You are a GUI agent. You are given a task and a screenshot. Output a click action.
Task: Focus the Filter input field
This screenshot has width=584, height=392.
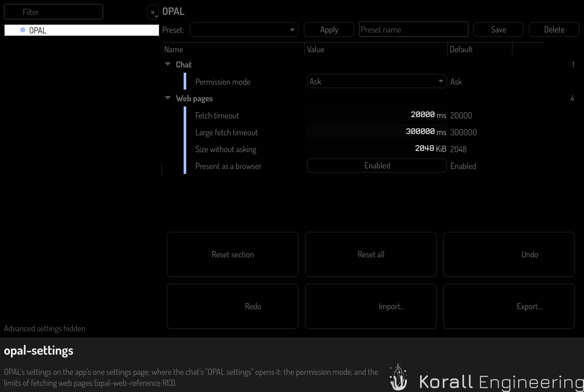[54, 12]
